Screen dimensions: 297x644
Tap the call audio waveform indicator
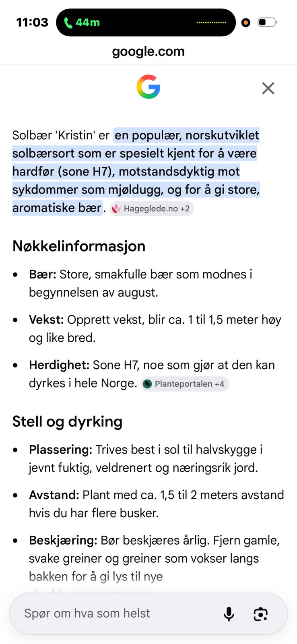click(211, 23)
